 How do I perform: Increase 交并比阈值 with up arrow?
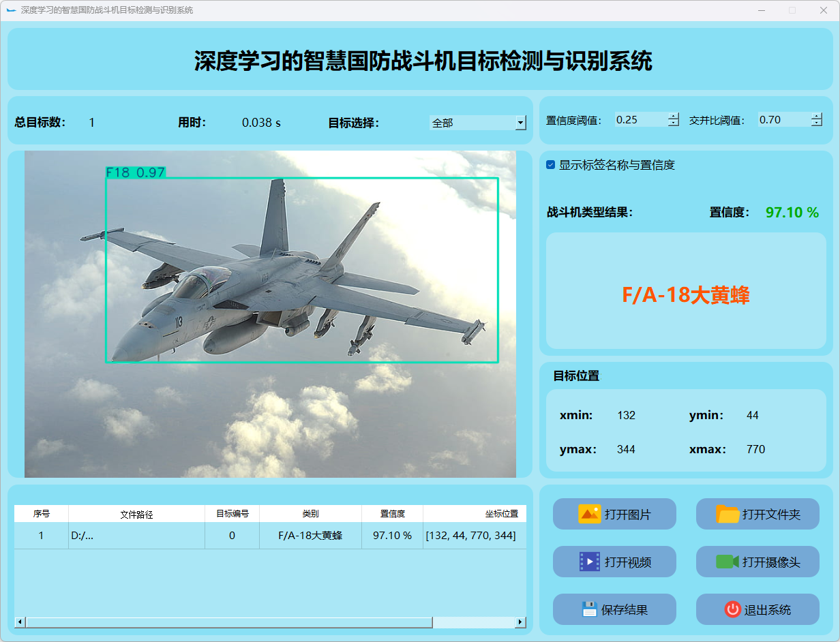[817, 116]
